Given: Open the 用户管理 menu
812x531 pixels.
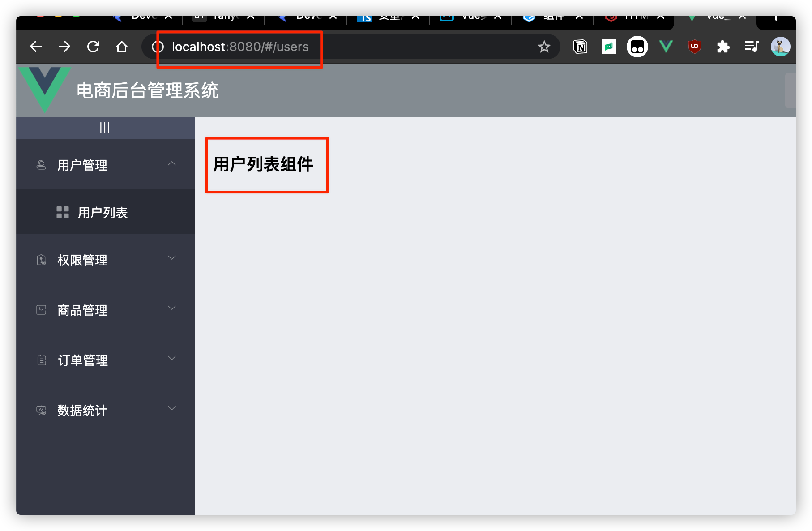Looking at the screenshot, I should (106, 165).
